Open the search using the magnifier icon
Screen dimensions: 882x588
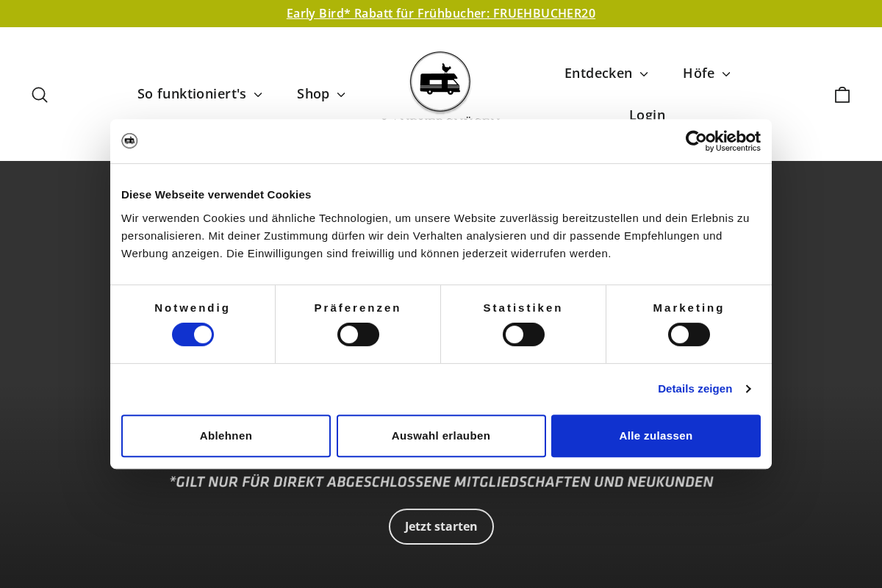pyautogui.click(x=40, y=95)
